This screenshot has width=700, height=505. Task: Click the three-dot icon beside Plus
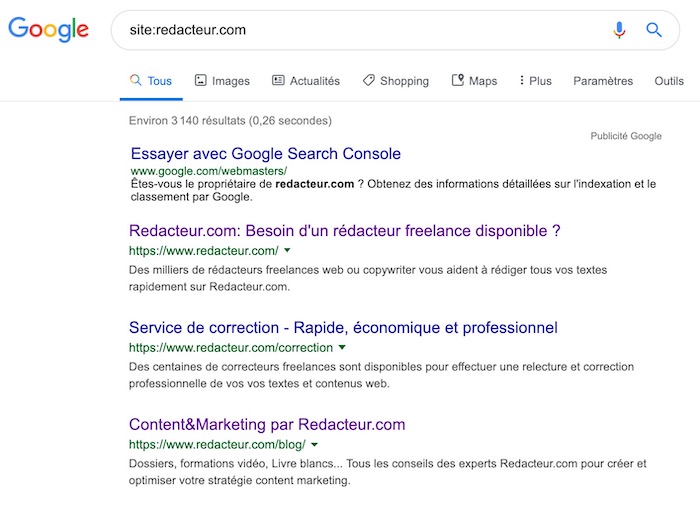(x=522, y=80)
